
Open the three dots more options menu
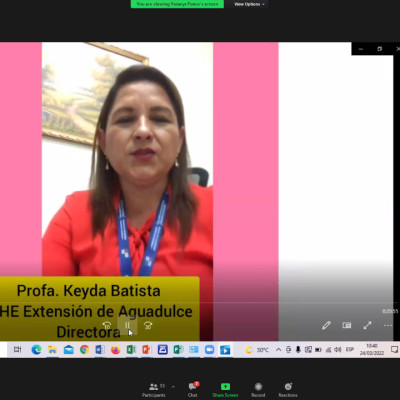[x=388, y=325]
